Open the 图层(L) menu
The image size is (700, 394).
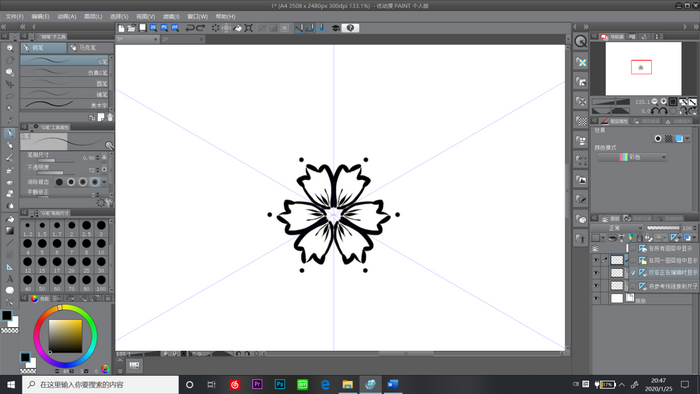(x=93, y=17)
